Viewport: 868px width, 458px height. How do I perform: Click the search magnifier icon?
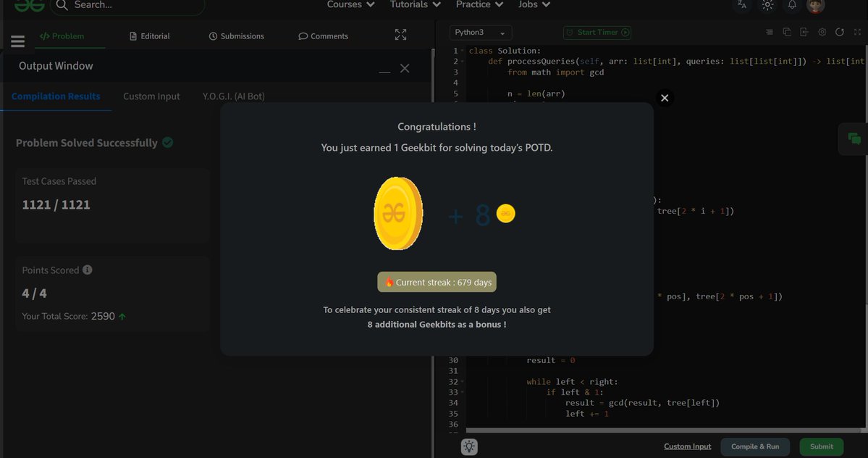[x=62, y=5]
